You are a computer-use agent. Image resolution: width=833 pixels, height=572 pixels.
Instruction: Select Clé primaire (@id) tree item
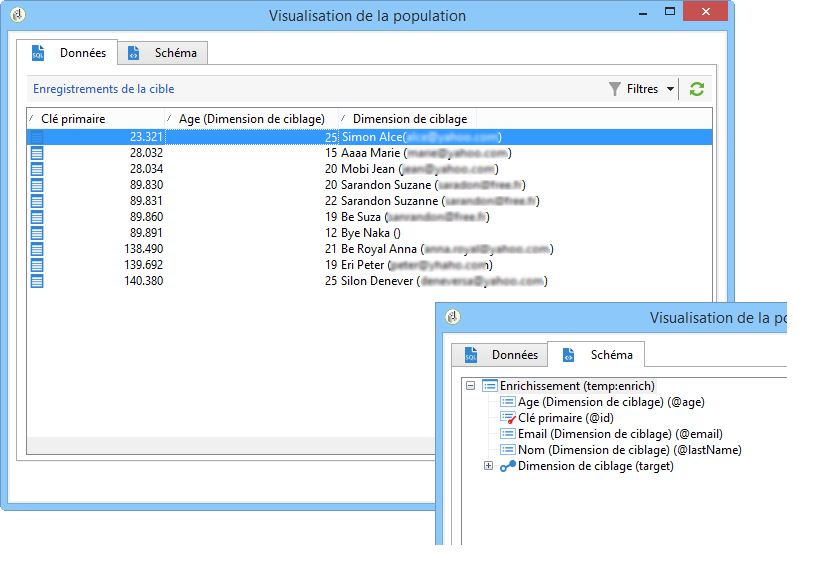coord(566,418)
